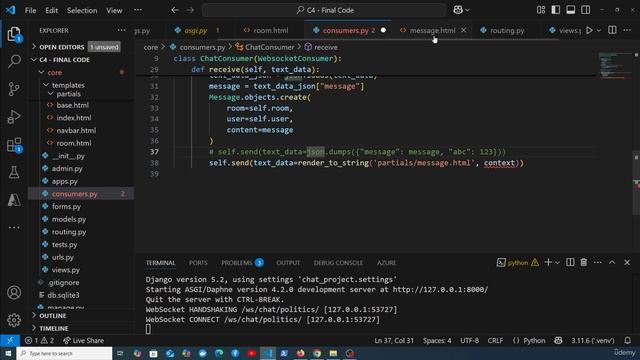This screenshot has height=360, width=640.
Task: Click the command center search box
Action: (x=324, y=10)
